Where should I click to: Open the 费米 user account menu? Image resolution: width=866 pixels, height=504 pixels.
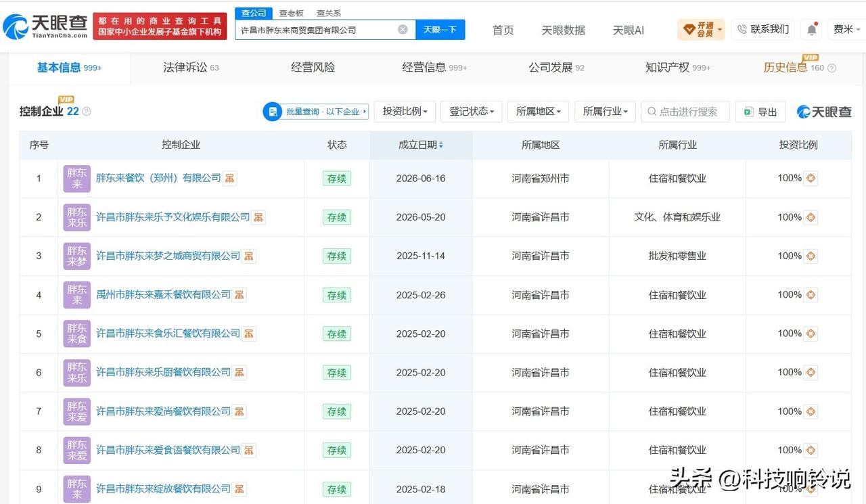point(846,30)
